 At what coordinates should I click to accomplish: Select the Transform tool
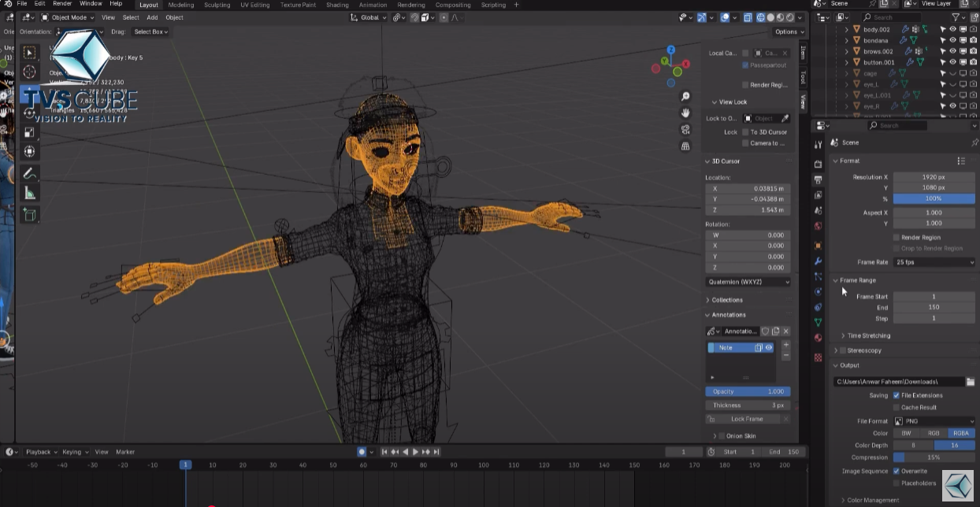tap(29, 151)
